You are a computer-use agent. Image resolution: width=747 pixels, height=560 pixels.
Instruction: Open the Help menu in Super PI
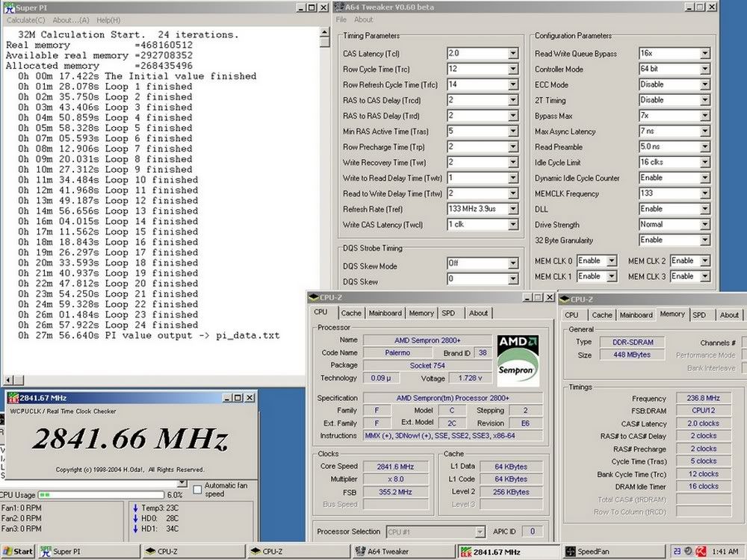pyautogui.click(x=108, y=20)
